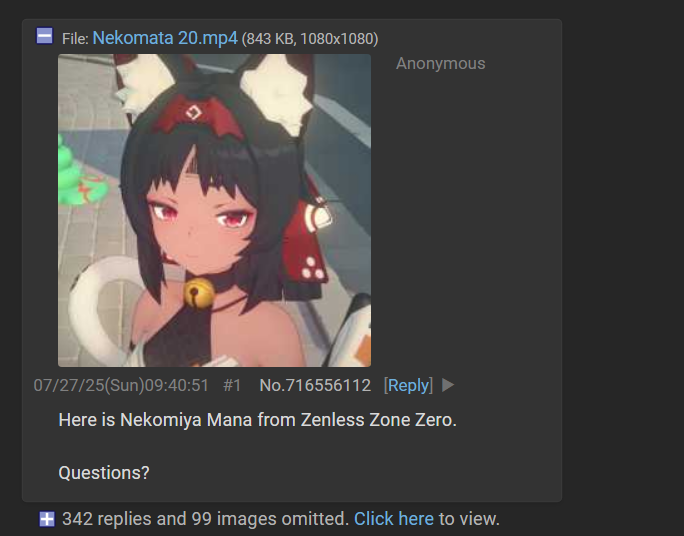Play the Nekomata video thumbnail

(x=215, y=210)
